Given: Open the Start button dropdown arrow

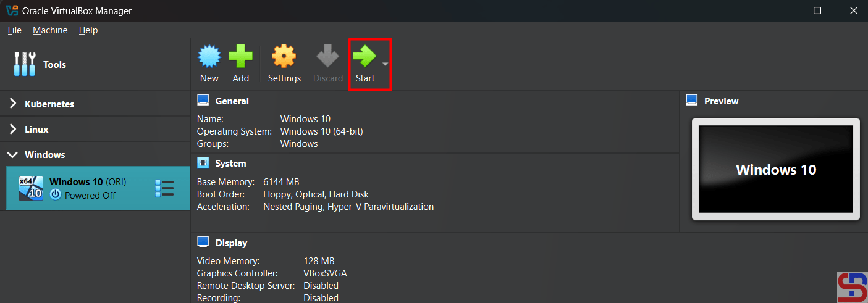Looking at the screenshot, I should tap(386, 64).
